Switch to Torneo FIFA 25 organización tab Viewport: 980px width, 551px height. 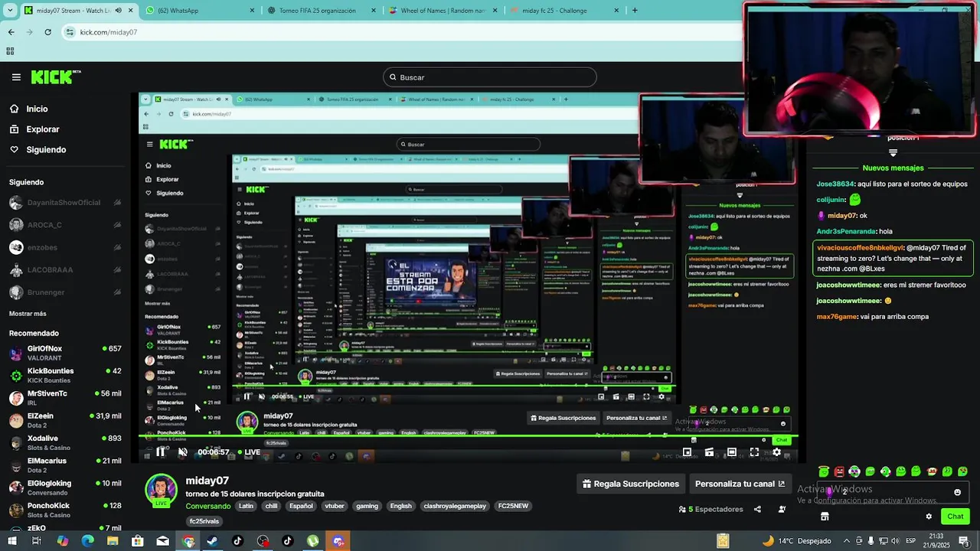click(x=322, y=11)
